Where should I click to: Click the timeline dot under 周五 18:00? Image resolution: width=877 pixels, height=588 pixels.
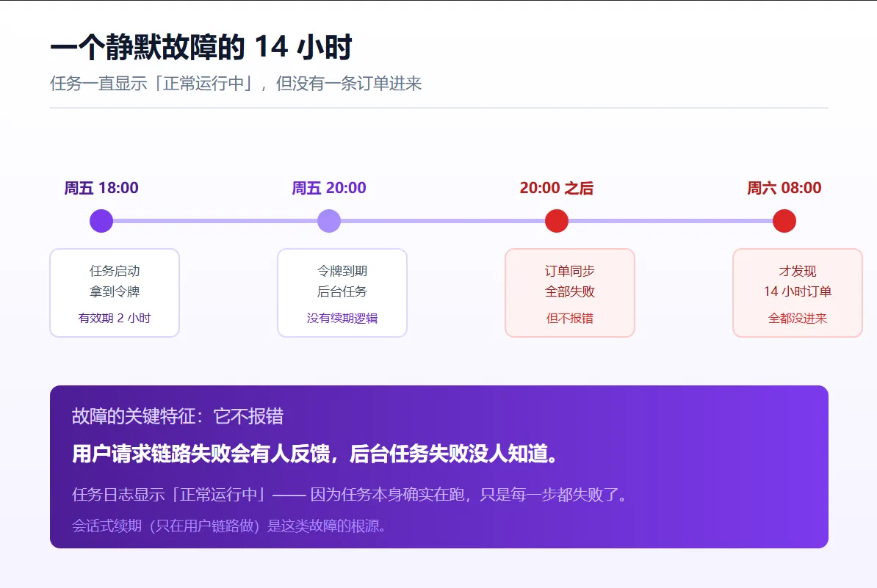click(x=101, y=221)
